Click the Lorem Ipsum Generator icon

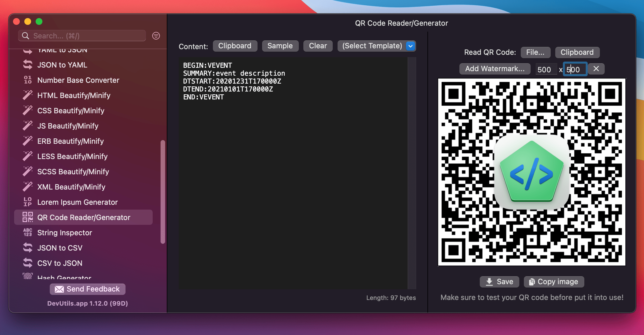tap(28, 202)
